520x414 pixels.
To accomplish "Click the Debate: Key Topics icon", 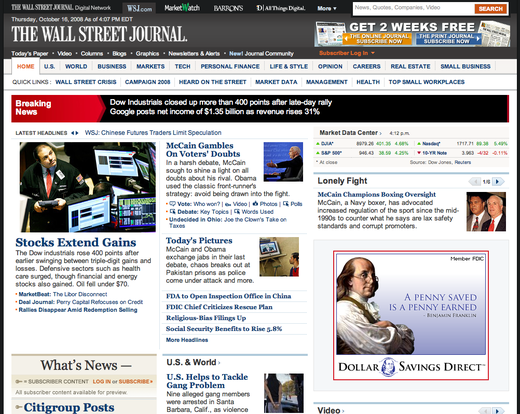I will (x=172, y=212).
